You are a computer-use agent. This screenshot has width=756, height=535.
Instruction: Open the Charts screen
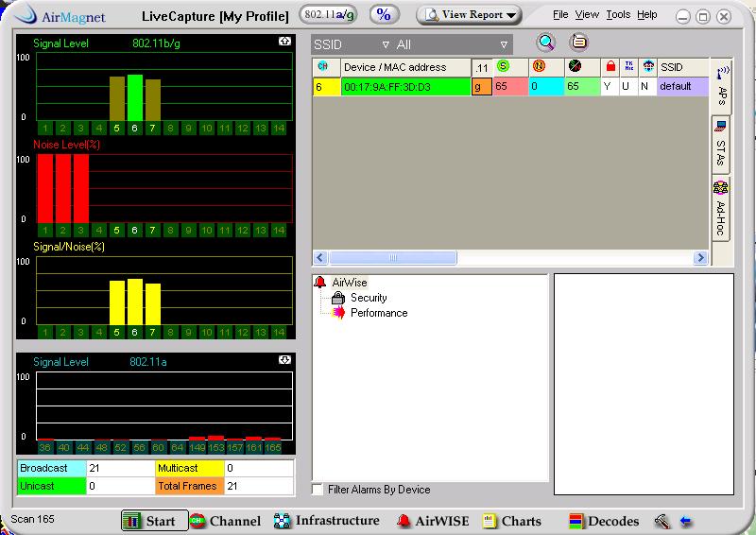512,521
